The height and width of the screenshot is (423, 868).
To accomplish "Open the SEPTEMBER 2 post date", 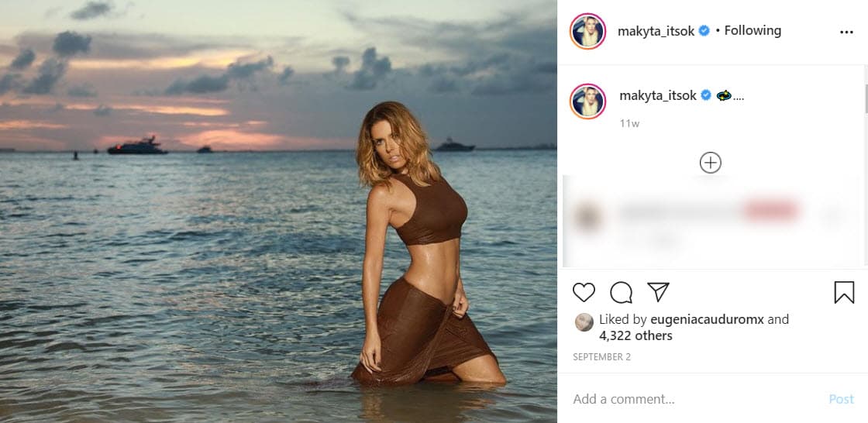I will (x=601, y=357).
